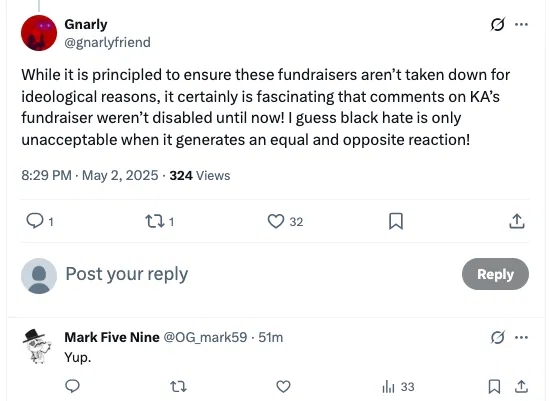Click the 'Post your reply' text field
The image size is (550, 401).
(260, 274)
